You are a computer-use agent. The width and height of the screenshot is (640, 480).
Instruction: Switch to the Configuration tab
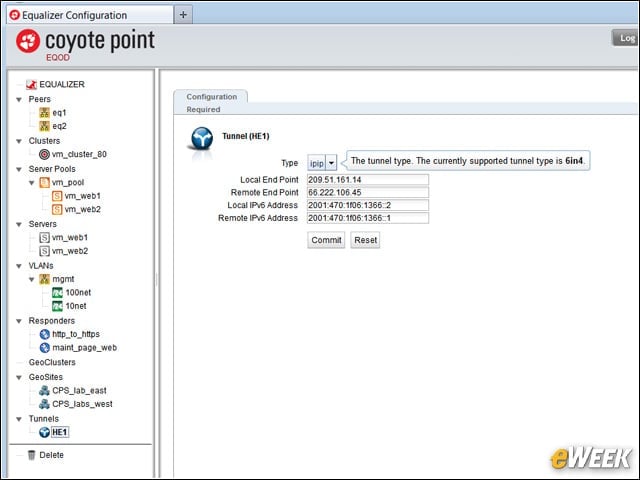point(211,97)
